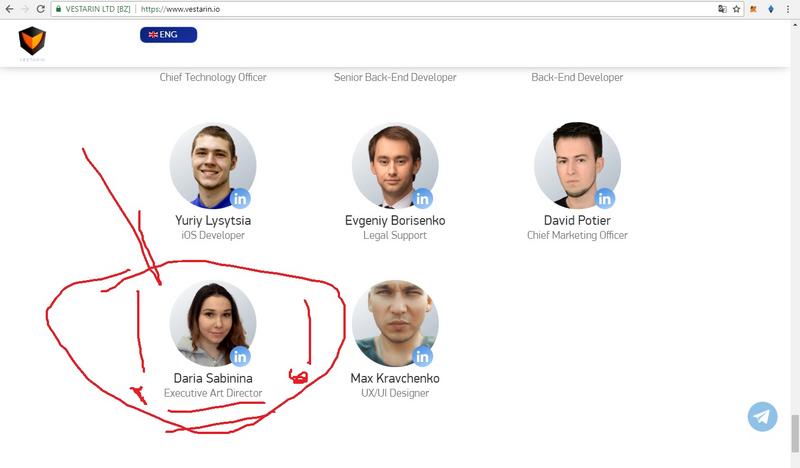
Task: Click the browser forward arrow
Action: click(x=24, y=9)
